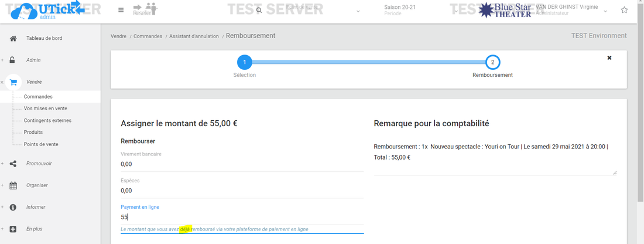Click the Admin padlock icon
This screenshot has width=644, height=244.
click(13, 60)
